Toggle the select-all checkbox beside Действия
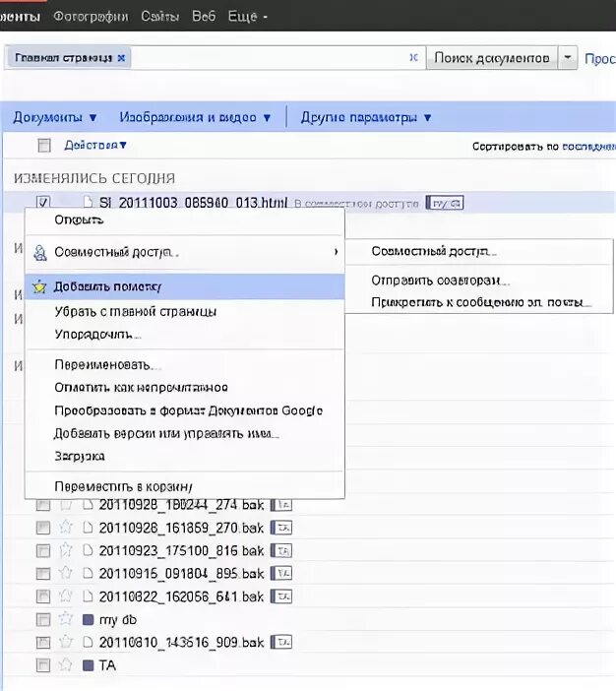The width and height of the screenshot is (616, 691). pyautogui.click(x=44, y=145)
